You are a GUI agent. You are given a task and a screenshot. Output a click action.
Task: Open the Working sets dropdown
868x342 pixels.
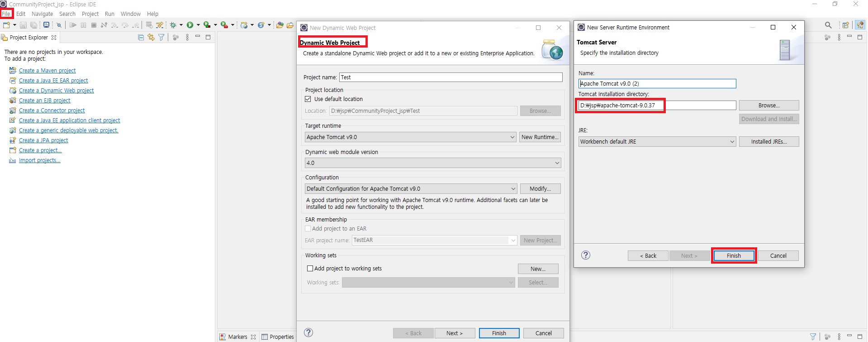click(428, 282)
